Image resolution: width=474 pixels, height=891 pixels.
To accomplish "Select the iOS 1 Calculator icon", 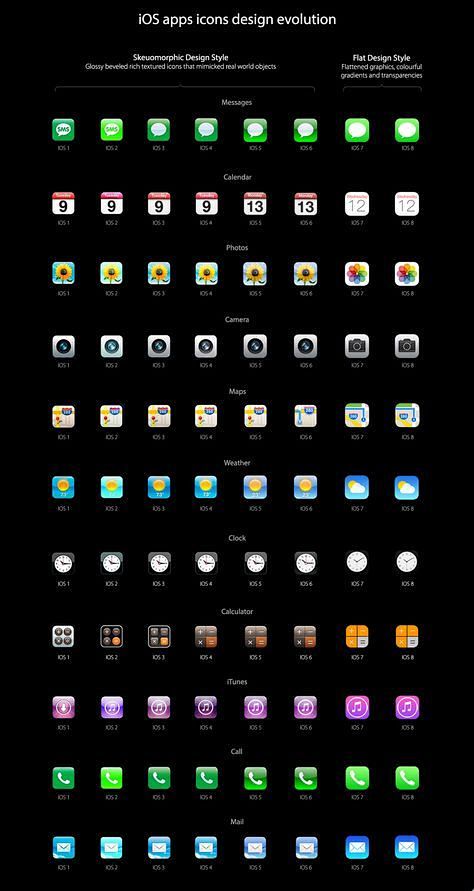I will [x=63, y=636].
